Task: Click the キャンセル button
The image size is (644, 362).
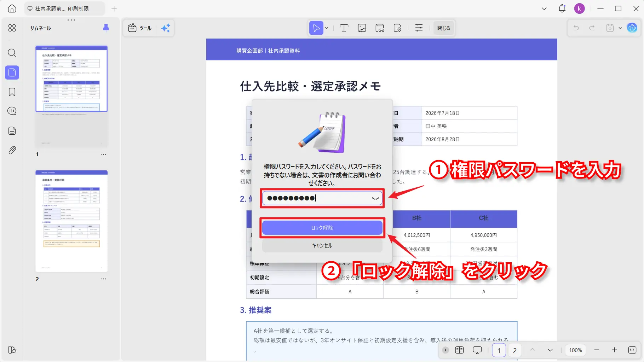Action: [x=322, y=245]
